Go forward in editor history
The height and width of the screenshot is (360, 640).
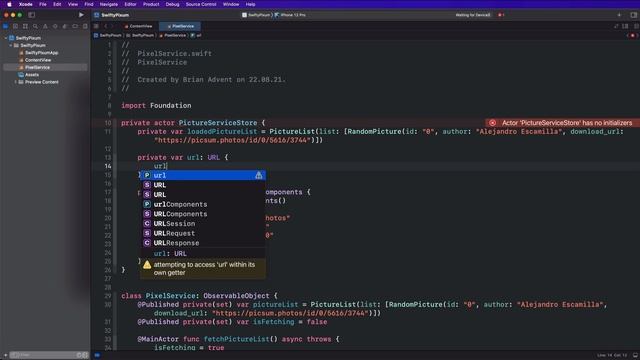pyautogui.click(x=112, y=26)
